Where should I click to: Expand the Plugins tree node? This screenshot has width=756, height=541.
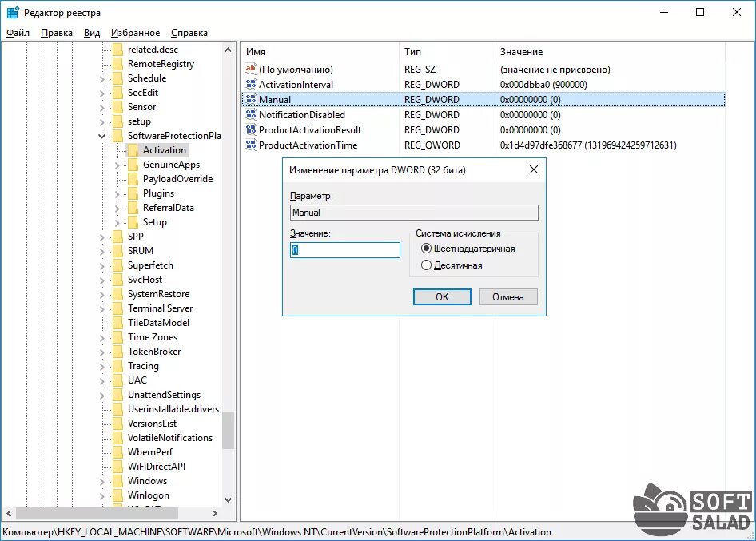117,194
